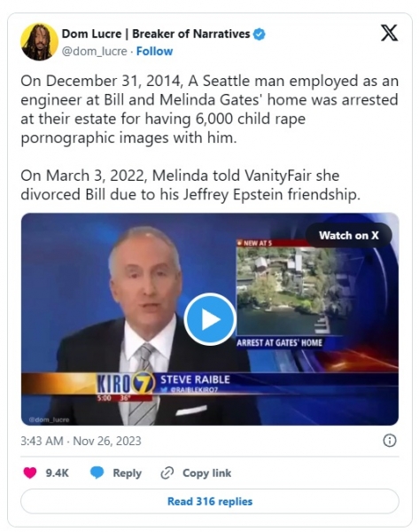Click the blue verified badge
Screen dimensions: 419x532
pos(260,34)
